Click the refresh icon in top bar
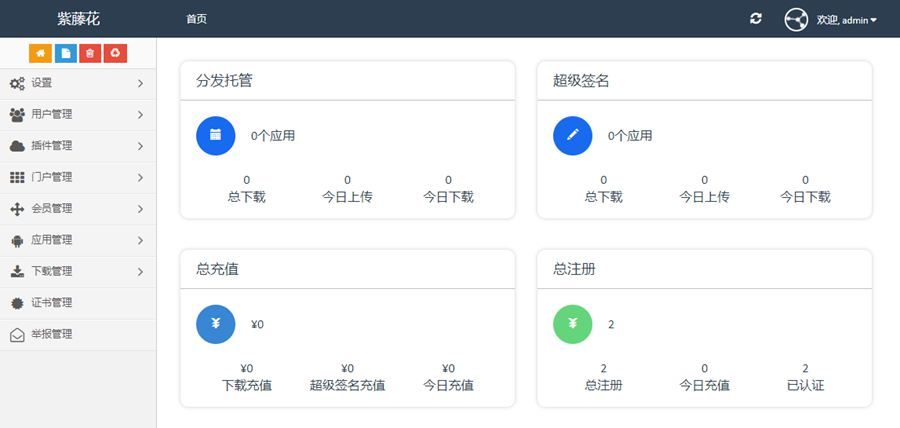Viewport: 900px width, 428px height. pyautogui.click(x=756, y=19)
